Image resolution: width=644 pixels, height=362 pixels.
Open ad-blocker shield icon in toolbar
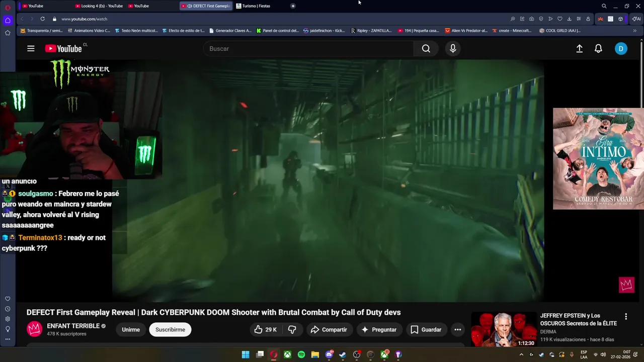click(541, 19)
